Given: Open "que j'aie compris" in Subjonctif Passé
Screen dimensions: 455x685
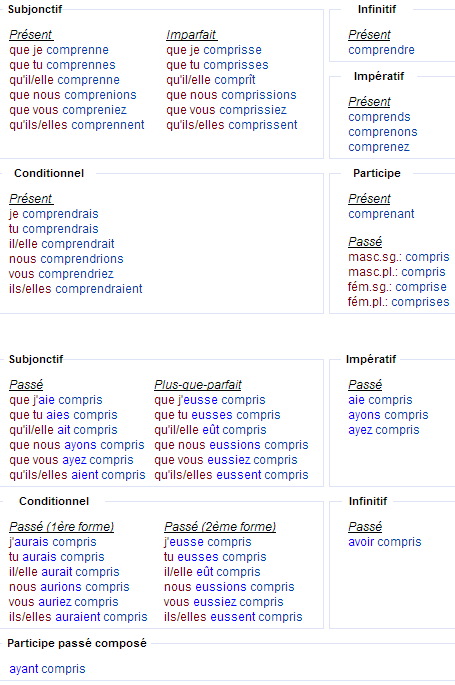Looking at the screenshot, I should tap(56, 400).
